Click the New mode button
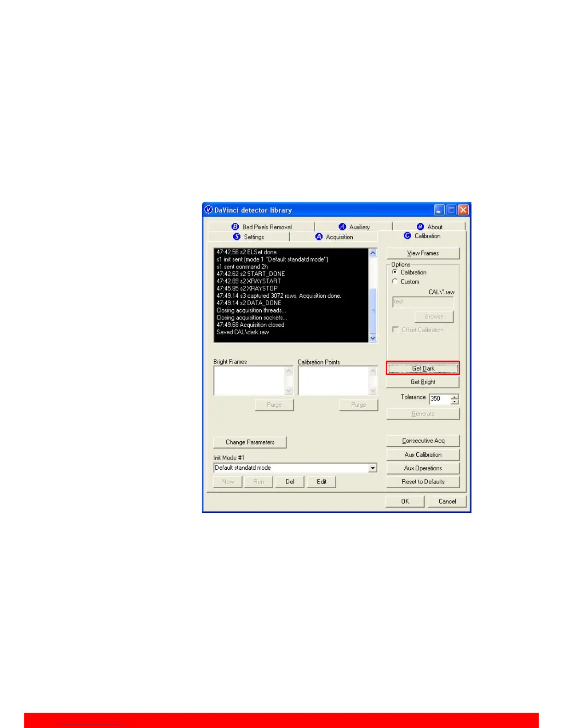 click(x=228, y=482)
